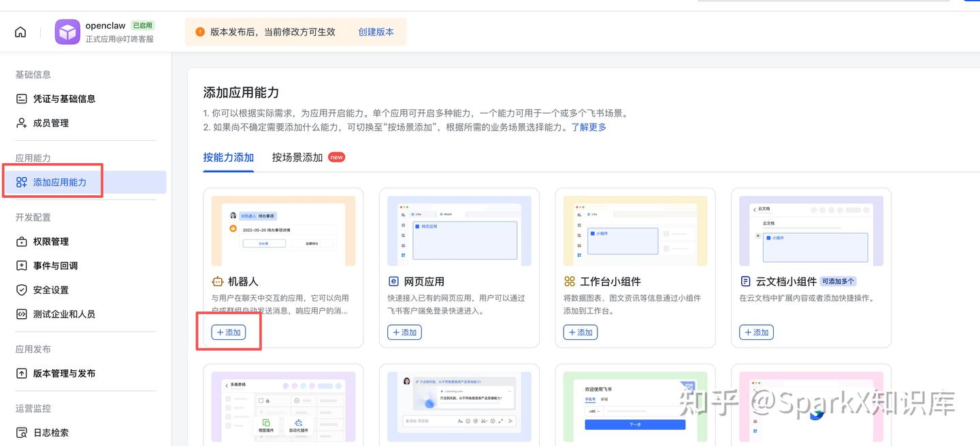Click the home icon in header
The image size is (980, 446).
click(21, 32)
